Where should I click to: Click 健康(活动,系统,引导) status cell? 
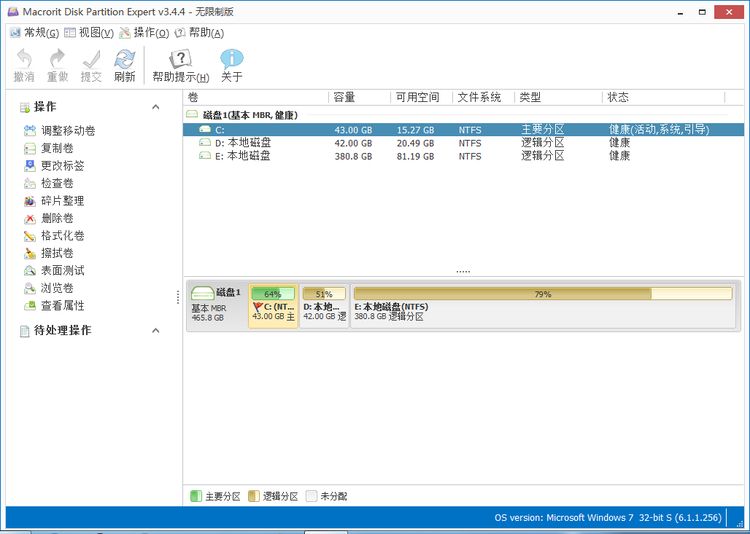coord(659,130)
